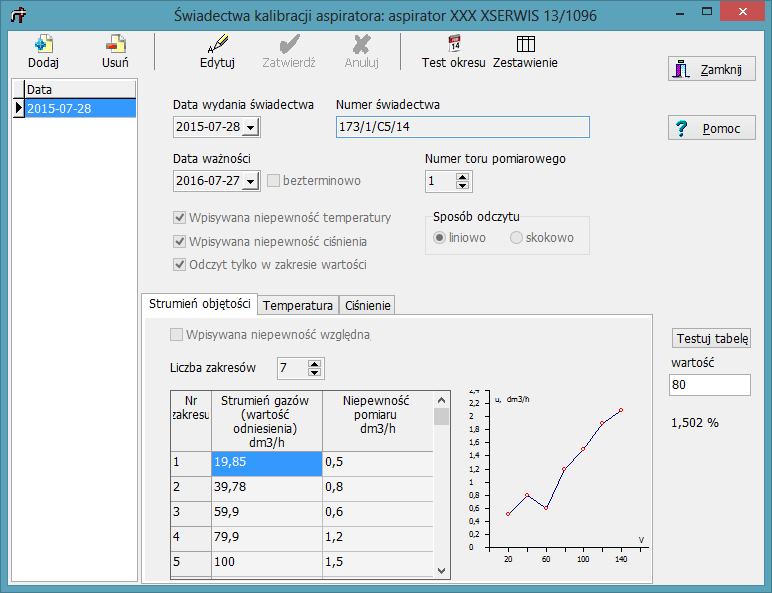Increase Liczba zakresów value
The image size is (772, 593).
[x=314, y=364]
